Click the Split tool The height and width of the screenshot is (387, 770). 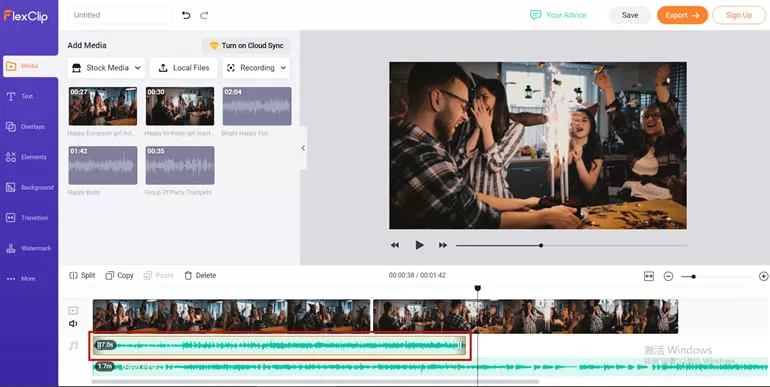[82, 276]
